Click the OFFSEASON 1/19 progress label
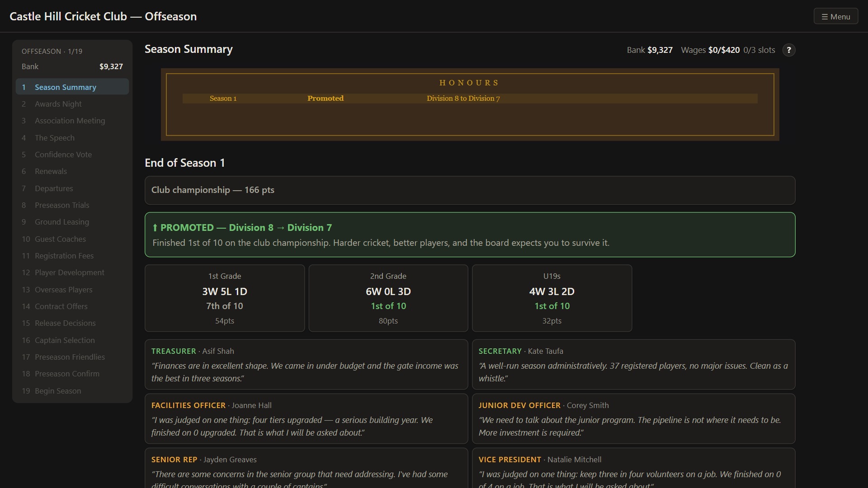This screenshot has width=868, height=488. click(52, 51)
